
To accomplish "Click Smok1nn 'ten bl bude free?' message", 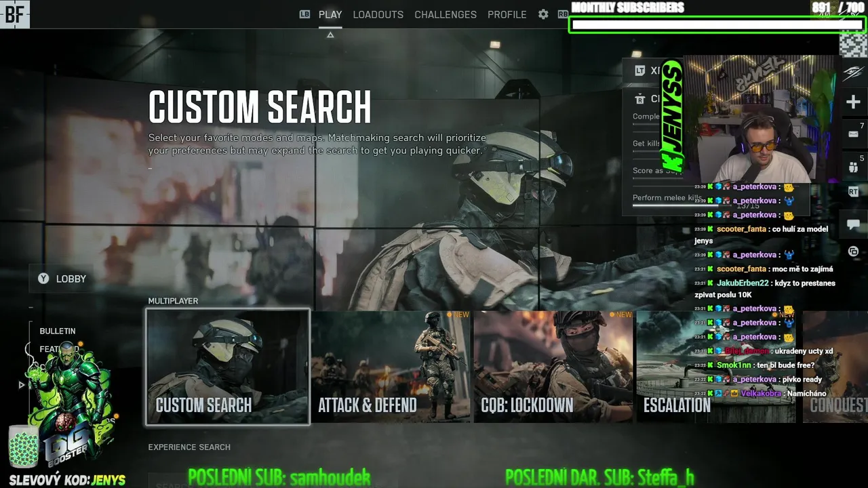I will 754,365.
